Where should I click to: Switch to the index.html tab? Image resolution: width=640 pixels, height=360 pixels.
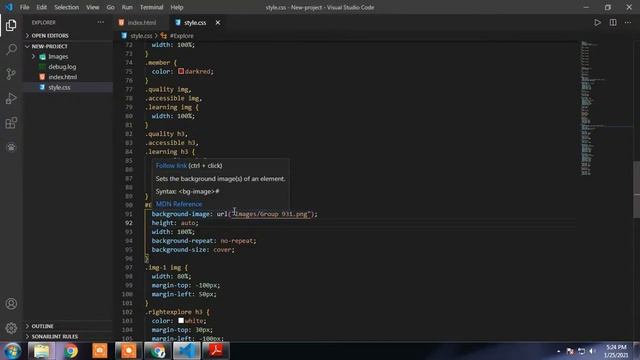pyautogui.click(x=142, y=23)
